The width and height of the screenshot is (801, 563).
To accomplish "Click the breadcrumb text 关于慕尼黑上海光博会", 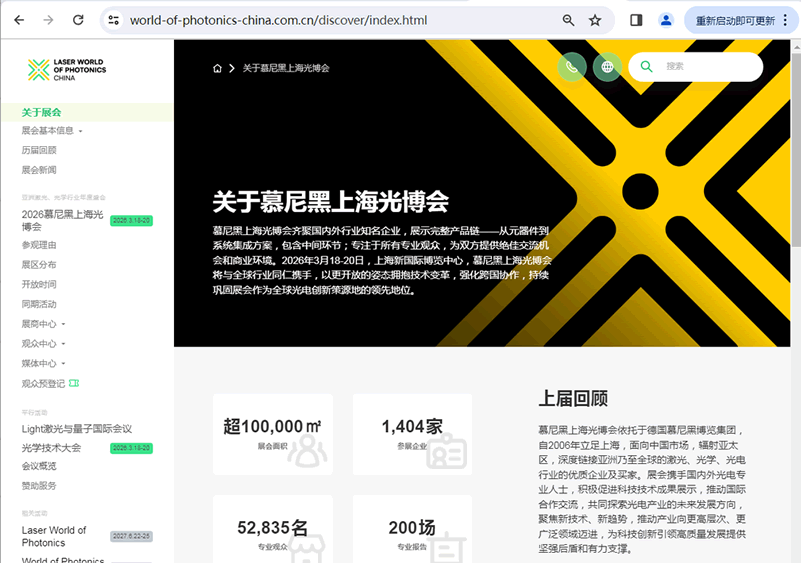I will point(286,68).
